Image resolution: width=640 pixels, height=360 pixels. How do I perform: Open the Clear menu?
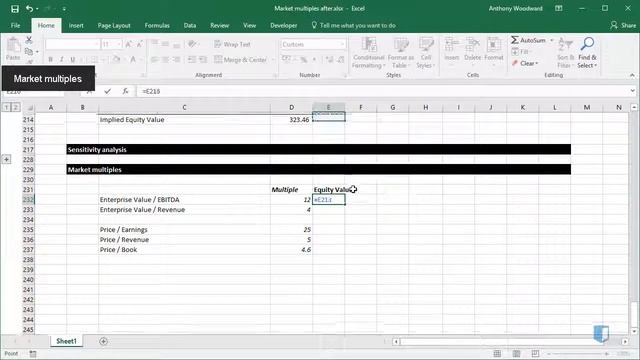tap(525, 63)
